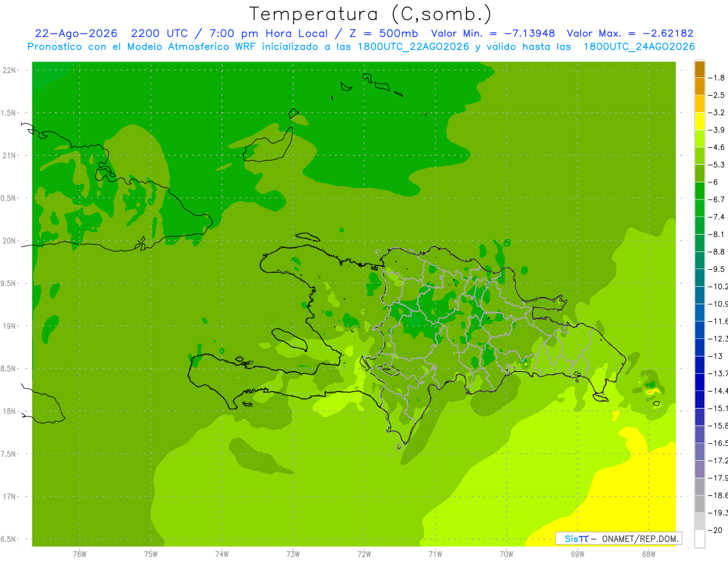
Task: Click the '-2.5' colorbar value
Action: (716, 95)
